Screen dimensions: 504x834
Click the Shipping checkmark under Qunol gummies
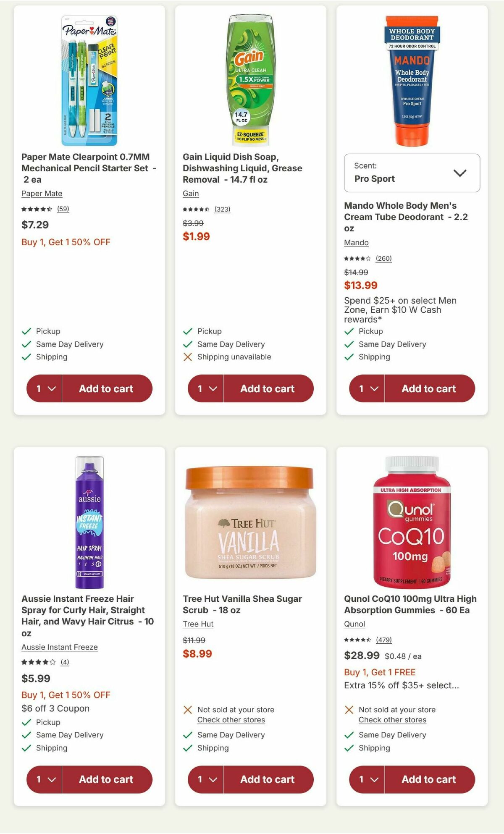coord(348,748)
